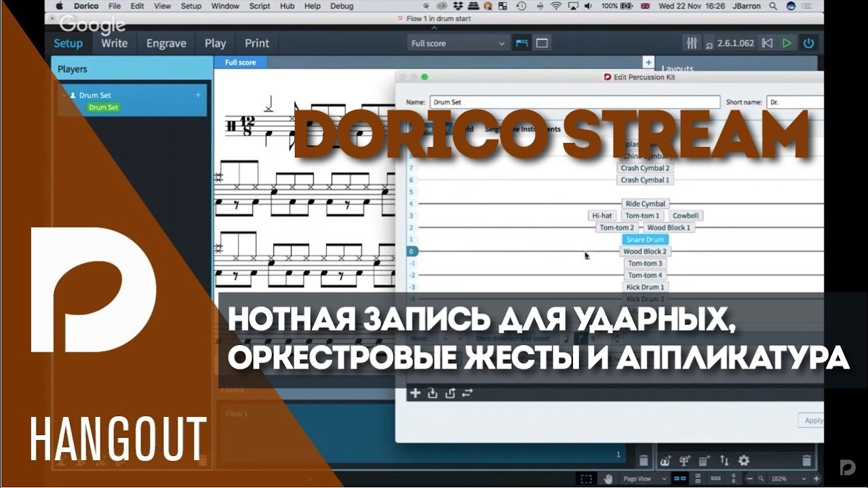
Task: Select Tom-tom 4 instrument
Action: coord(645,275)
